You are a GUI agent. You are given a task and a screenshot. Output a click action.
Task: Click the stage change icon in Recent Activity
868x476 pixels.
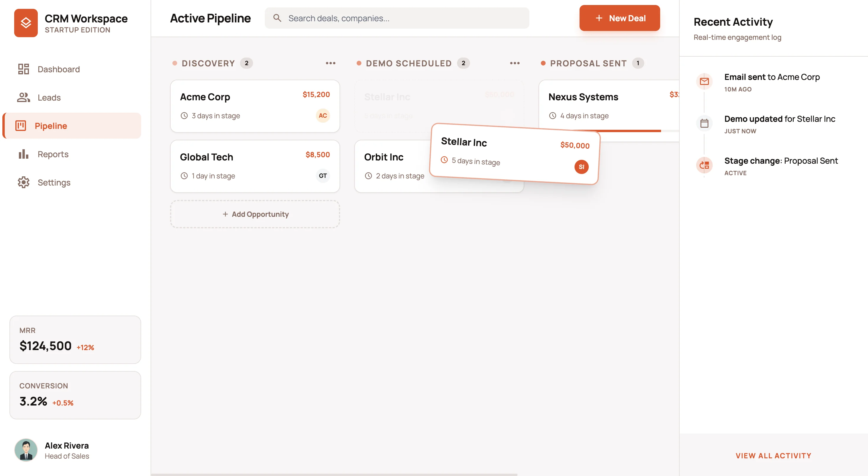click(704, 165)
